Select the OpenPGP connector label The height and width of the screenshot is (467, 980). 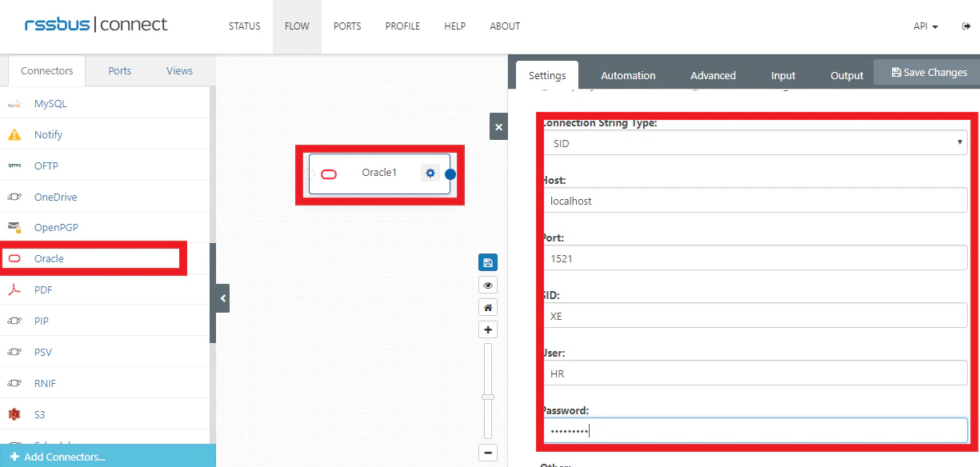(x=54, y=228)
